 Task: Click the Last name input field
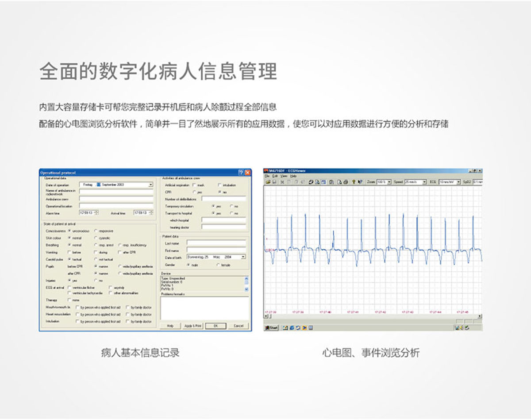[x=216, y=243]
